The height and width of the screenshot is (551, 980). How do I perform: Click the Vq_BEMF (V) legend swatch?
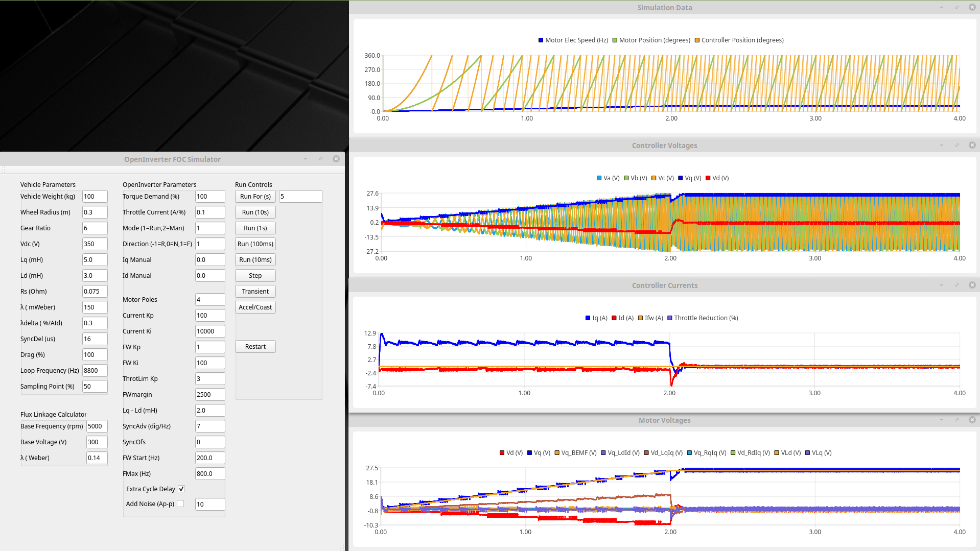(x=556, y=453)
